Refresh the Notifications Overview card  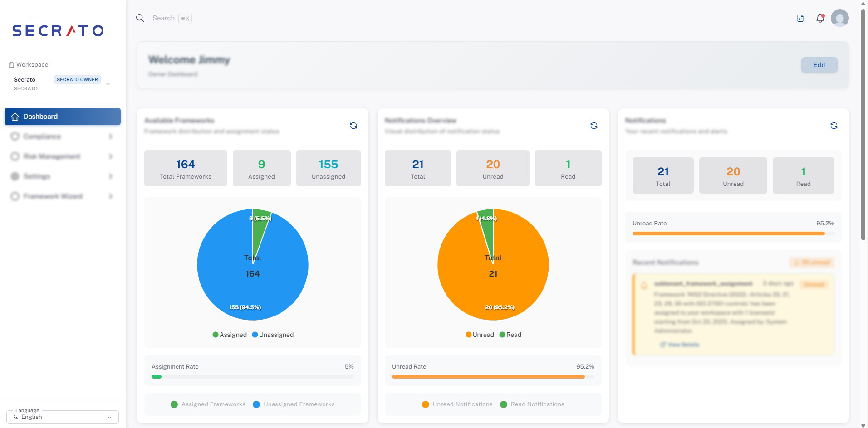[593, 126]
